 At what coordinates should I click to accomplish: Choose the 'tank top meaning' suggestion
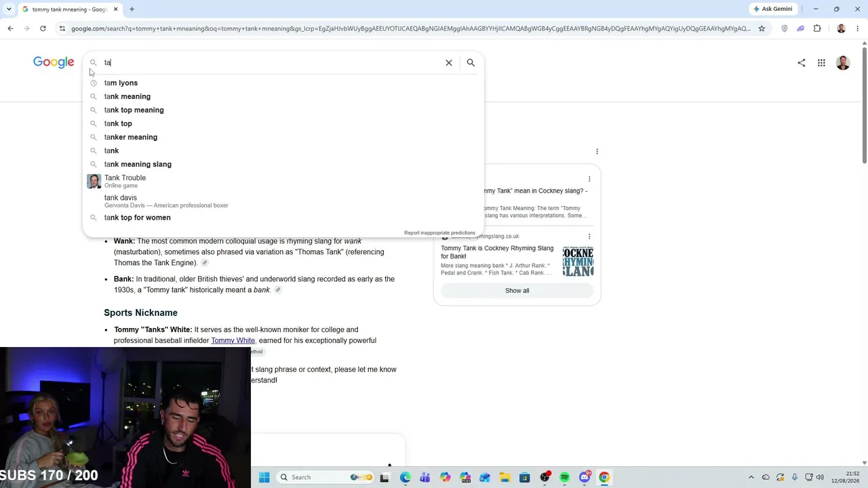[x=283, y=110]
